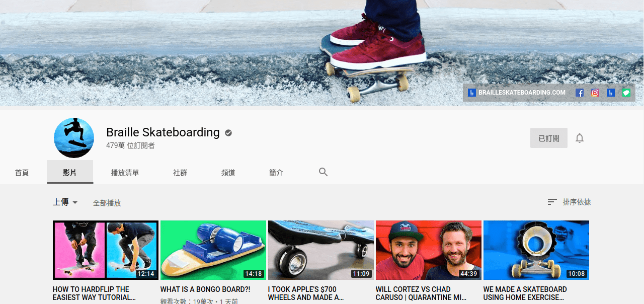The width and height of the screenshot is (644, 304).
Task: Open the 播放清單 tab
Action: click(x=125, y=173)
